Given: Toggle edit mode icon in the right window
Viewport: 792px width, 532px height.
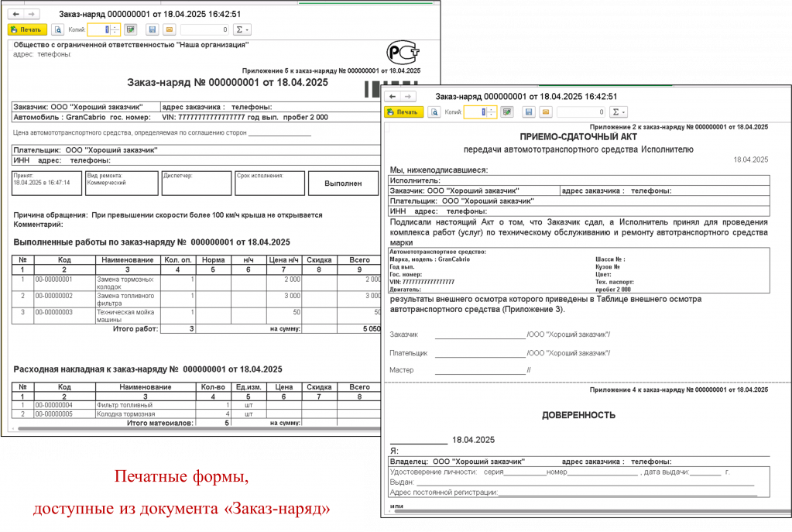Looking at the screenshot, I should (x=507, y=112).
